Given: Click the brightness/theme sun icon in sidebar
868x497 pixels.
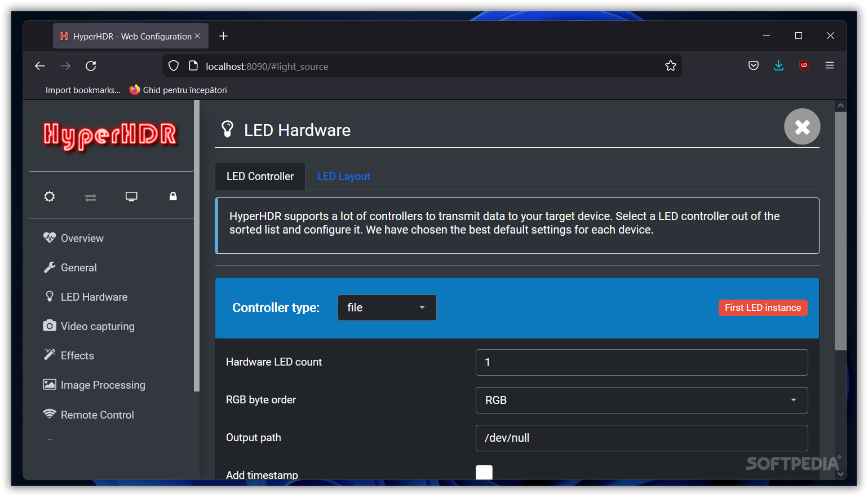Looking at the screenshot, I should pyautogui.click(x=50, y=196).
